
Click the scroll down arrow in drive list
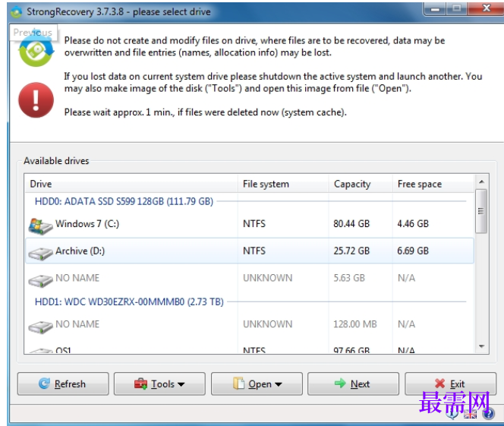click(481, 346)
